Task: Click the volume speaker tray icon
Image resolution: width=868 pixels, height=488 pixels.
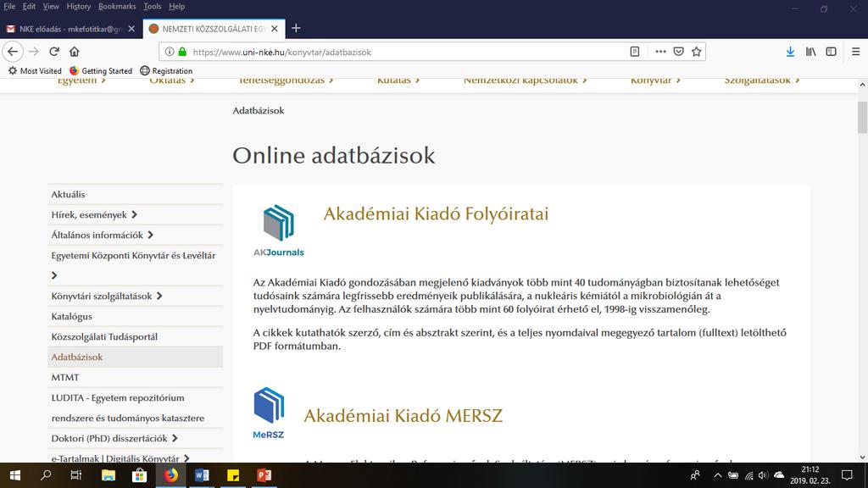Action: coord(764,475)
